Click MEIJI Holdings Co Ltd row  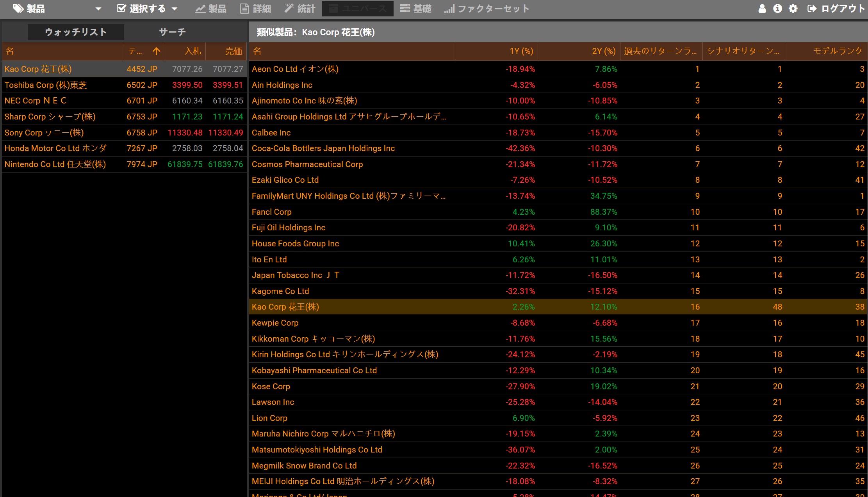point(558,481)
